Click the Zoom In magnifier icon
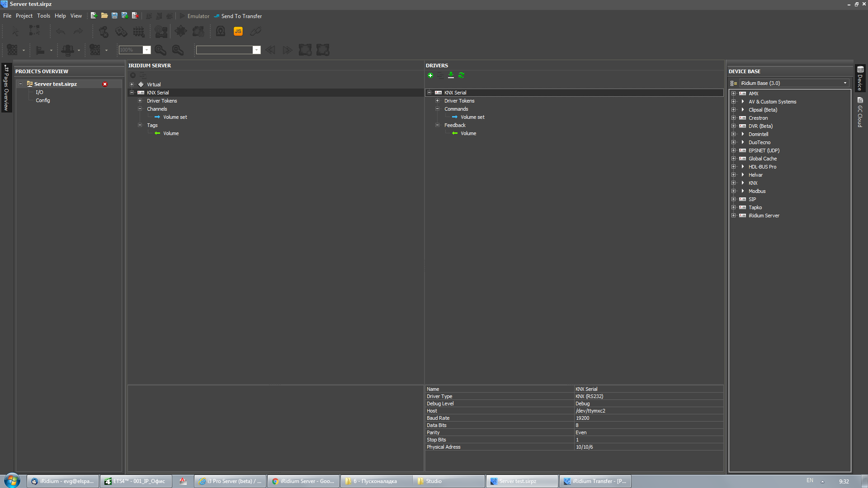This screenshot has width=868, height=488. tap(160, 50)
